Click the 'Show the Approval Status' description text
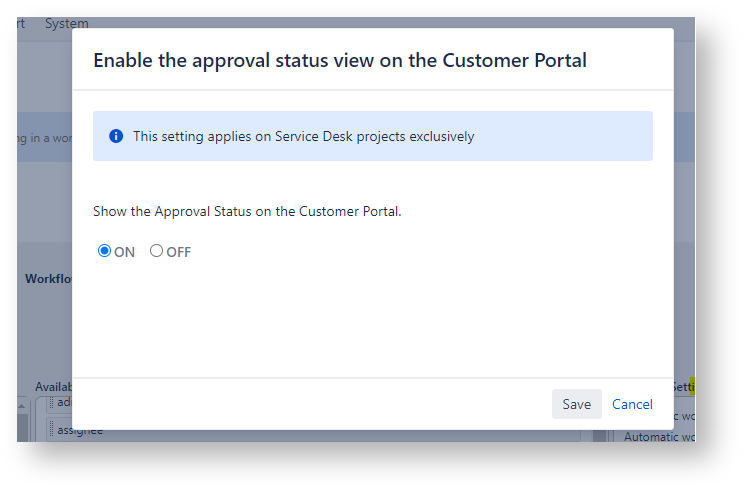This screenshot has height=490, width=744. [x=247, y=211]
